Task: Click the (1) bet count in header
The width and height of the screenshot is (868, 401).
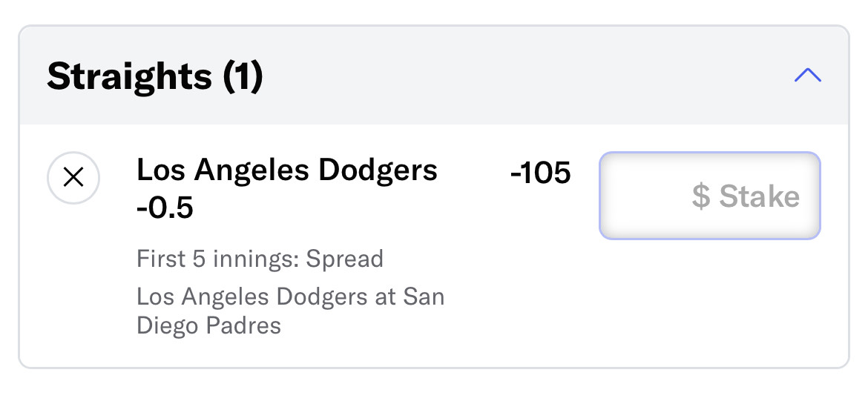Action: (243, 76)
